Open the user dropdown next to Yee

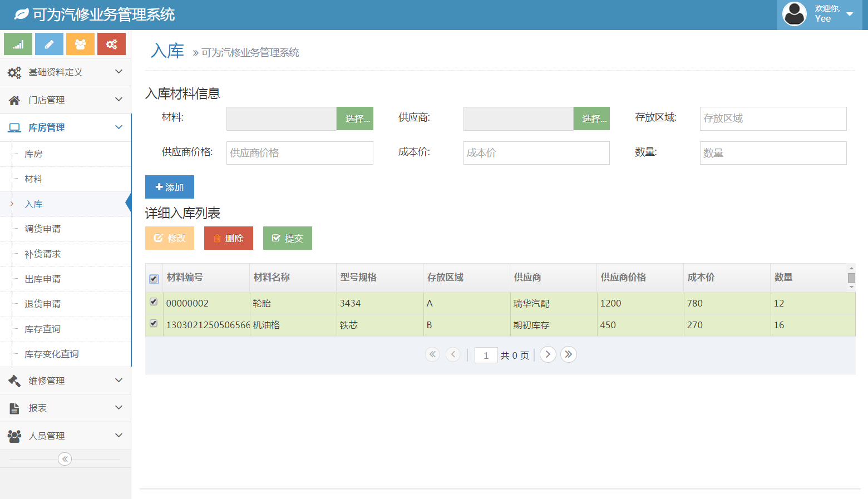(x=849, y=14)
